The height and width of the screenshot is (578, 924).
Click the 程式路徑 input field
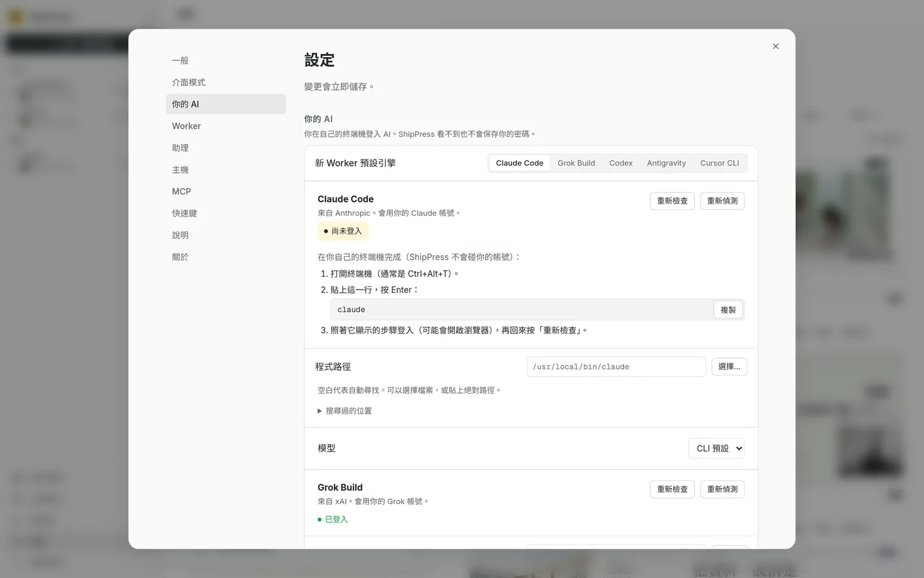617,367
